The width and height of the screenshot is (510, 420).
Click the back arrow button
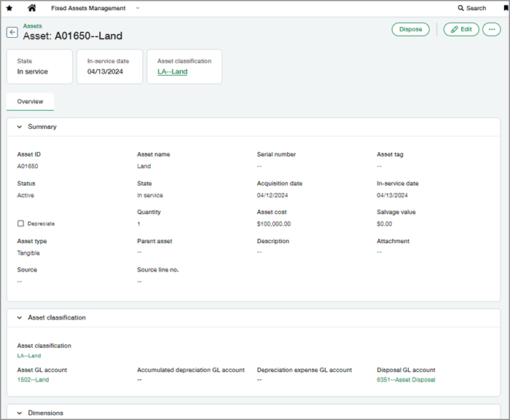pos(12,32)
